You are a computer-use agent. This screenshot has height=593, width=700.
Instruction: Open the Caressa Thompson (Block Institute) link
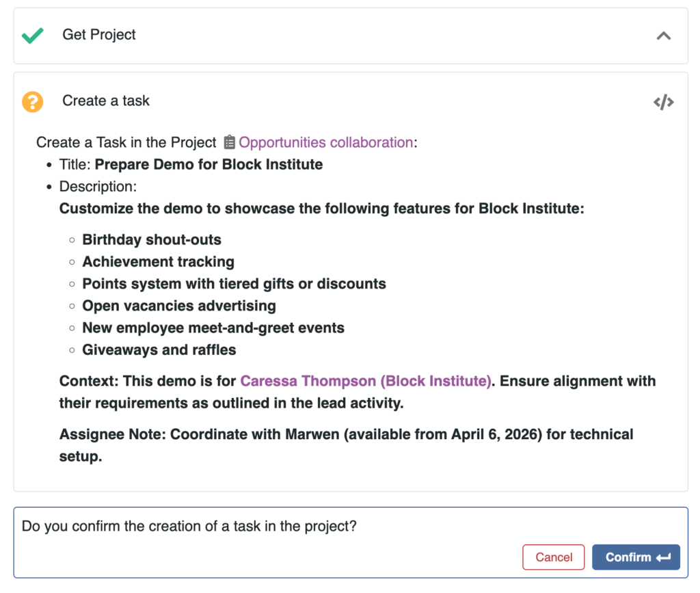(366, 381)
